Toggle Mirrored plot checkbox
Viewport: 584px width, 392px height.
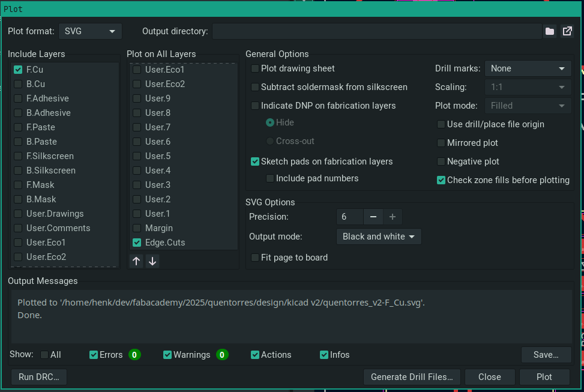point(442,143)
